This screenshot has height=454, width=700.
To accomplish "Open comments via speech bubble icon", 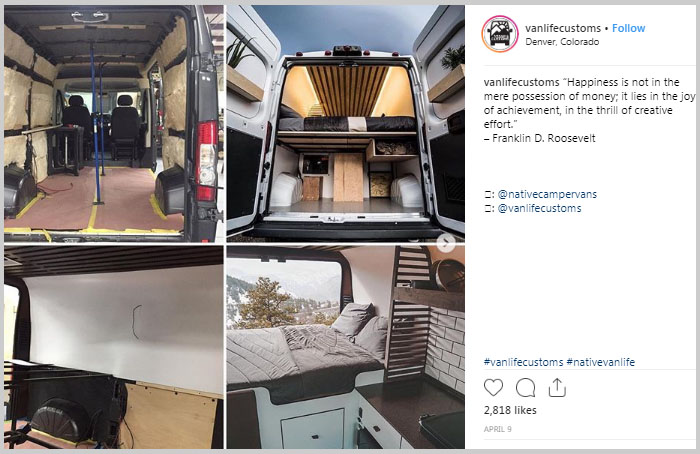I will (525, 387).
